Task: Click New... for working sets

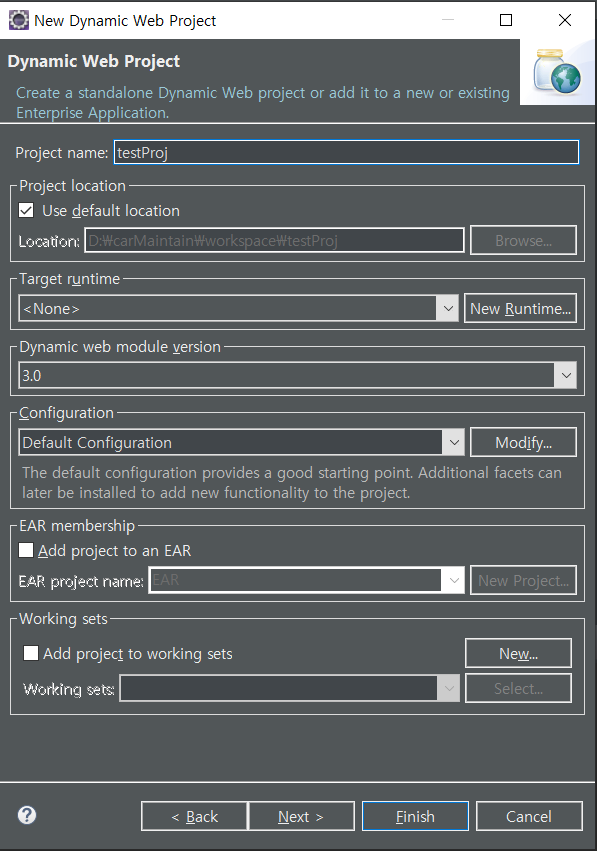Action: coord(518,653)
